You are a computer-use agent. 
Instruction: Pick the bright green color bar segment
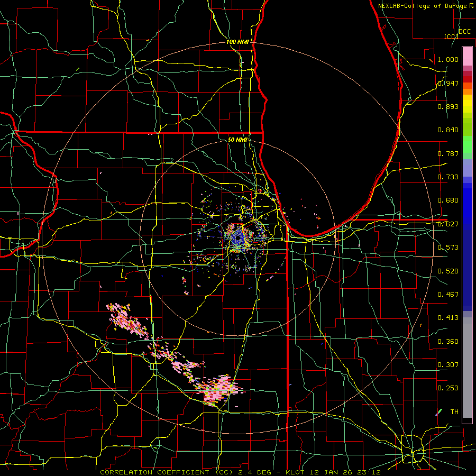point(467,144)
